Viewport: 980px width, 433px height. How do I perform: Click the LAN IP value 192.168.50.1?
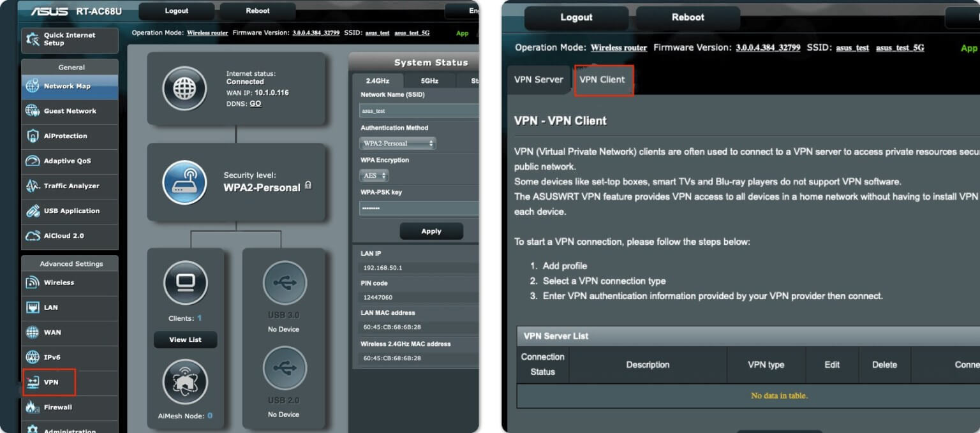[383, 268]
